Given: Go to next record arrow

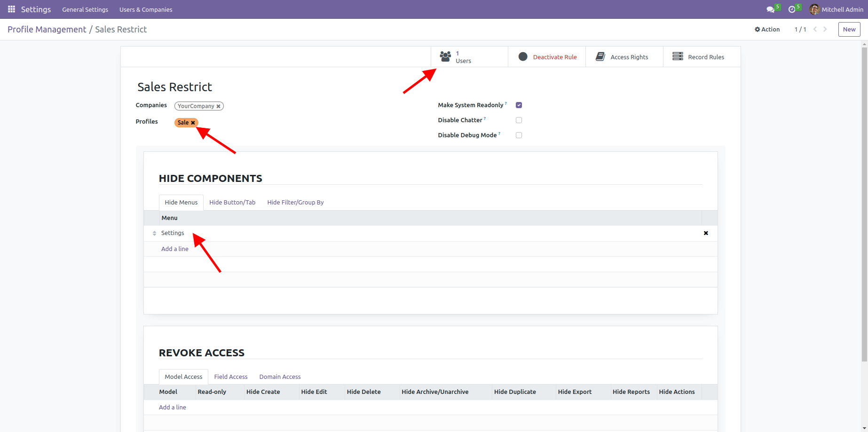Looking at the screenshot, I should click(x=825, y=29).
